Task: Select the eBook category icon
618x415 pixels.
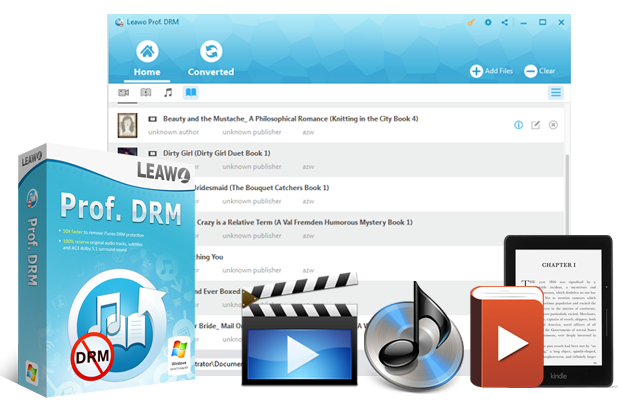Action: (191, 93)
